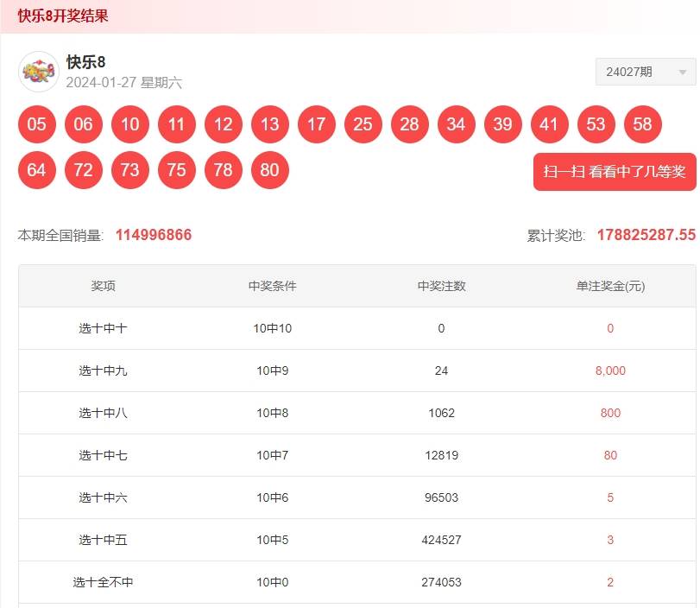Click the 中奖注数 column header
This screenshot has width=700, height=608.
click(x=442, y=286)
